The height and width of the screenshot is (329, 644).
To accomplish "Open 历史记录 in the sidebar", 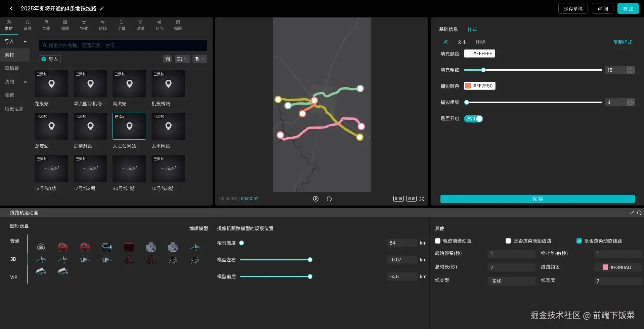I will tap(14, 109).
